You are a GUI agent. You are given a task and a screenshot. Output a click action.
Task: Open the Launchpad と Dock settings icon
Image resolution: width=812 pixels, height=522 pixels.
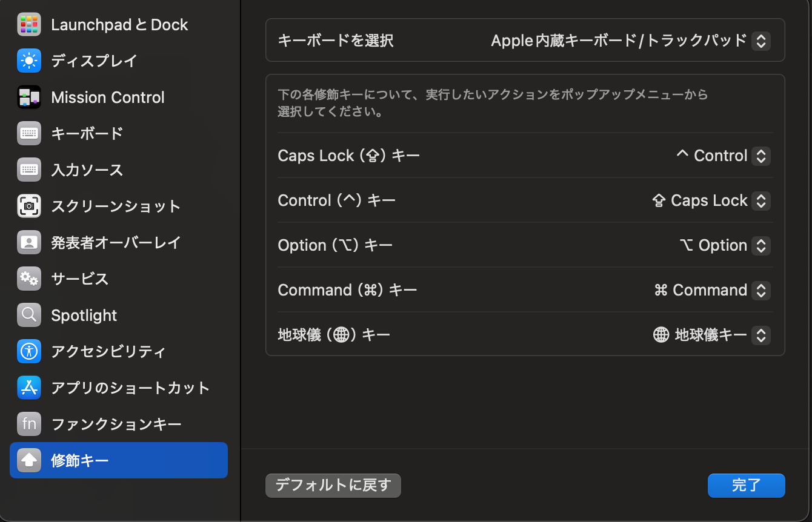coord(28,24)
